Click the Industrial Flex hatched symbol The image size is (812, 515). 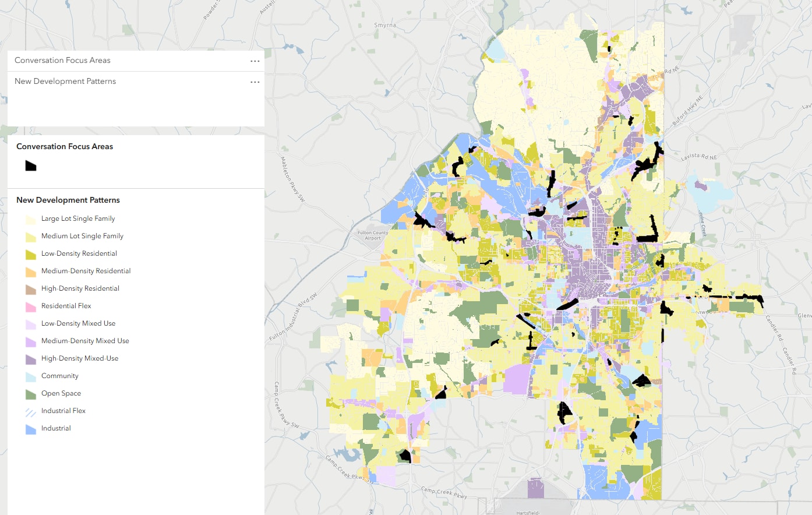pos(30,411)
